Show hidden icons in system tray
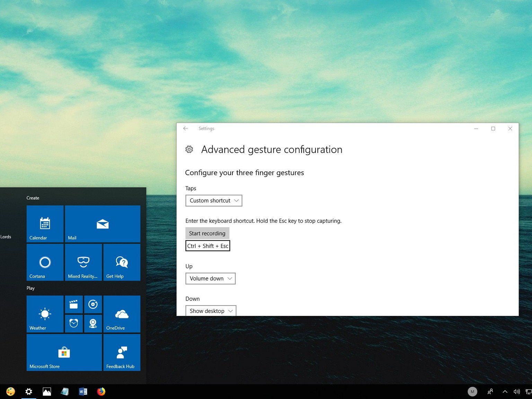Image resolution: width=532 pixels, height=399 pixels. 505,392
